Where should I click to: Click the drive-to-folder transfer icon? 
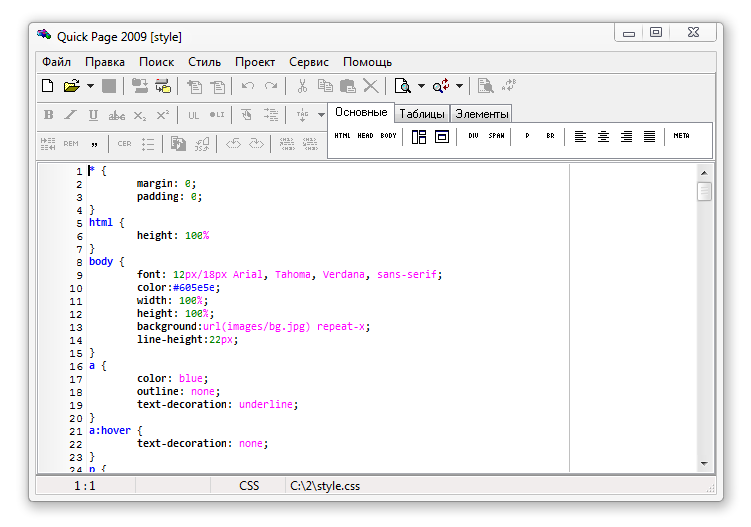click(x=163, y=86)
